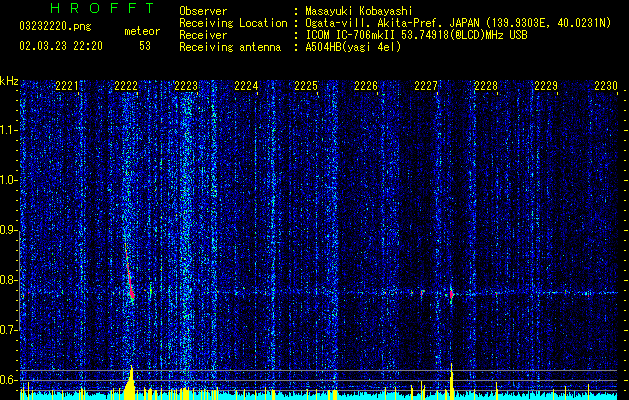Click the Receiver field label
Viewport: 629px width, 400px height.
[x=203, y=35]
